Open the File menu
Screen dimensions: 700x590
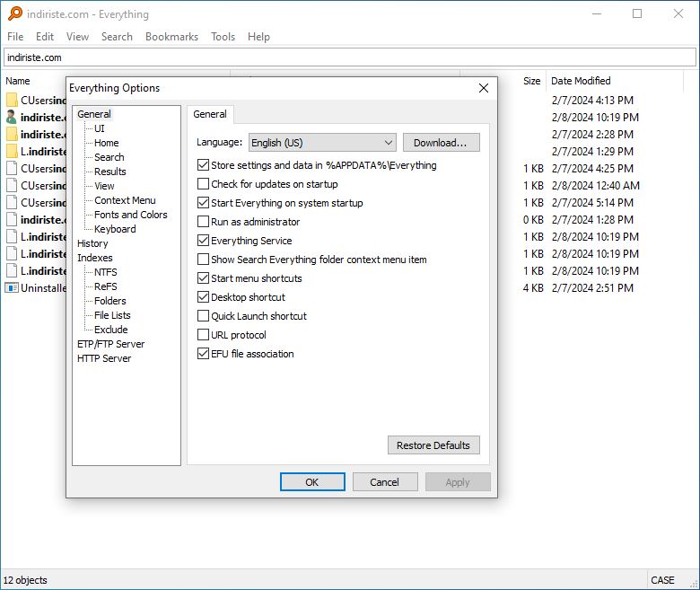(x=15, y=37)
